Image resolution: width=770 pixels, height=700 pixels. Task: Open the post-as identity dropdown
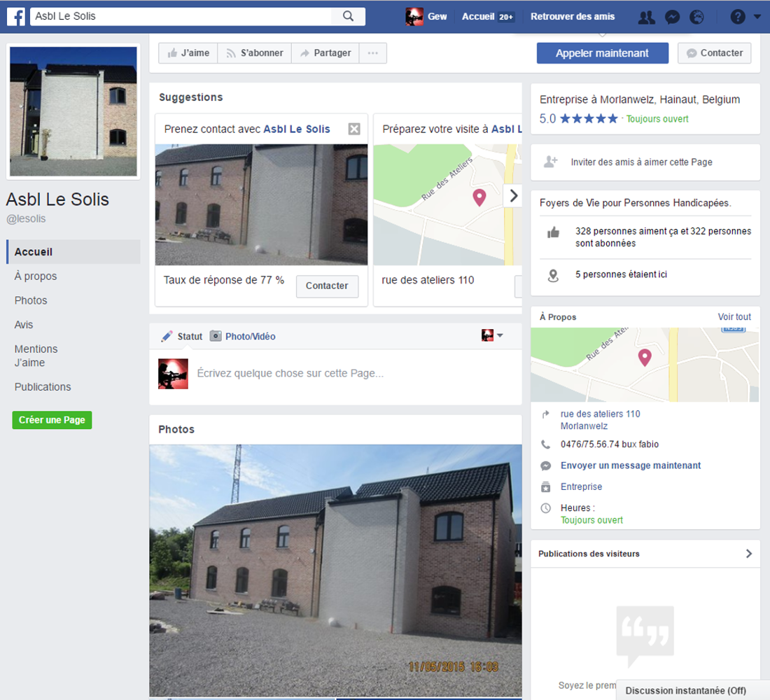(492, 335)
